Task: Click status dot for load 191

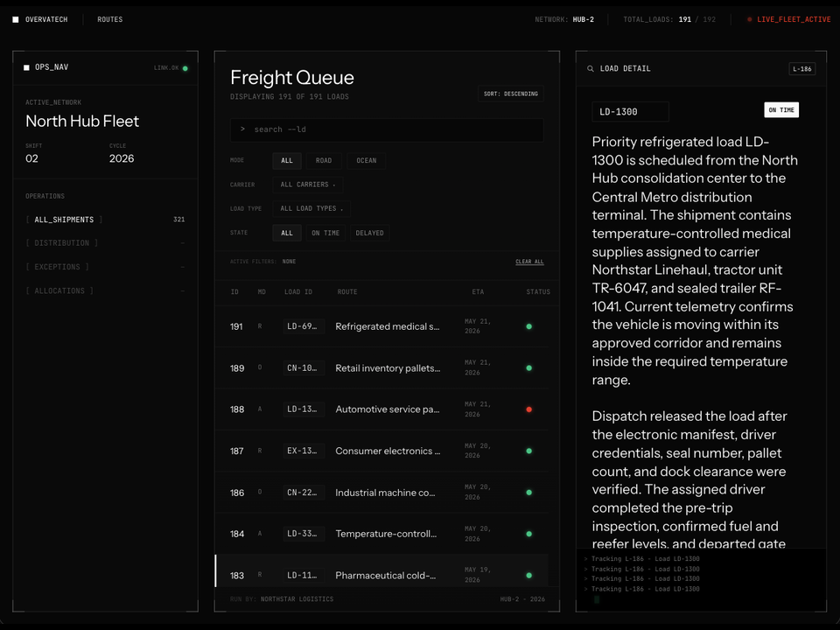Action: tap(528, 326)
